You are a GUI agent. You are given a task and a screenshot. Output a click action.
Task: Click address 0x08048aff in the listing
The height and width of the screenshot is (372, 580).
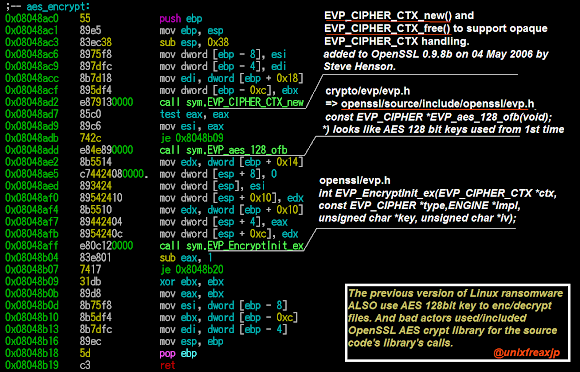(x=32, y=246)
